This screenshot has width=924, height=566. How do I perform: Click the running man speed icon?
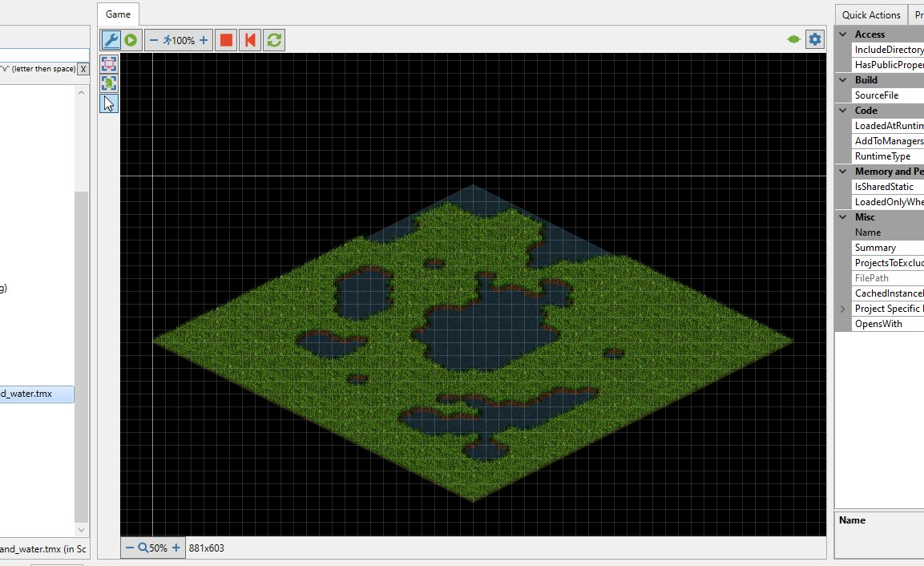click(167, 40)
